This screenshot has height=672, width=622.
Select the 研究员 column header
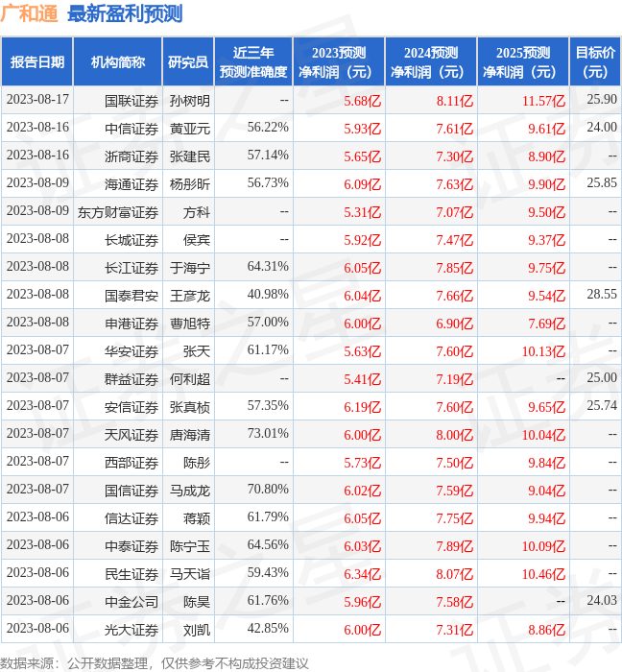coord(188,62)
